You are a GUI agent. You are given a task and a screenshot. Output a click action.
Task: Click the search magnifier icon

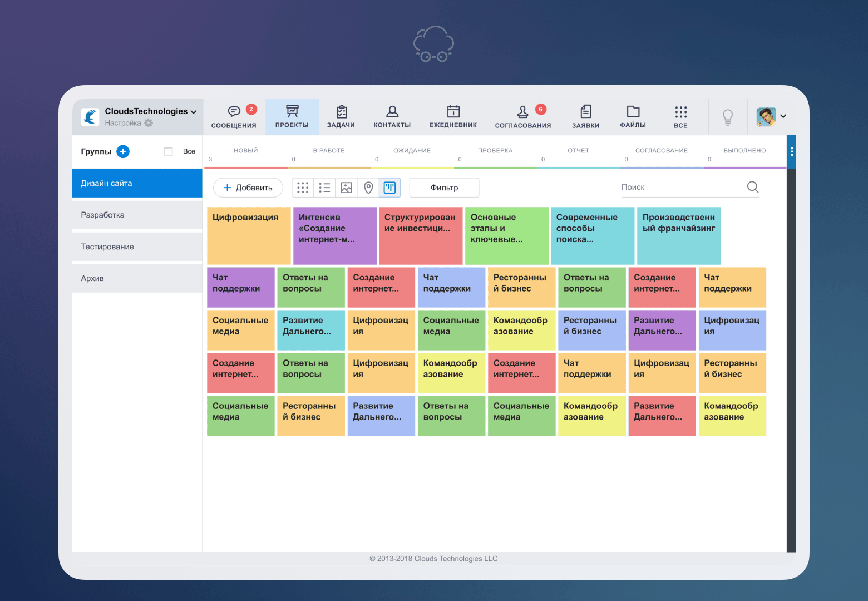coord(752,187)
